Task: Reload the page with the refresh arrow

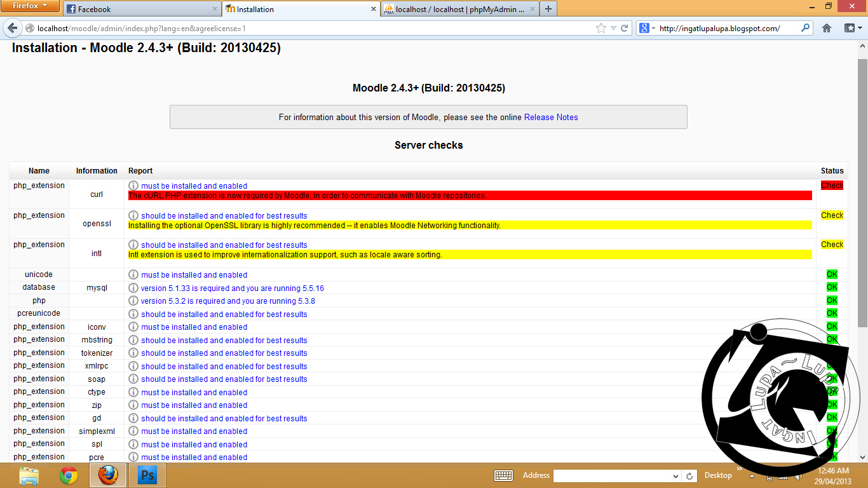Action: tap(625, 28)
